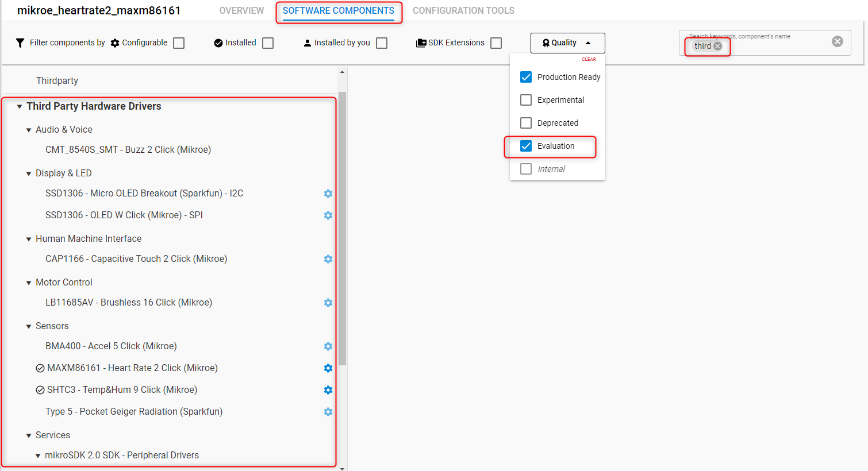Open configuration gear for SSD1306 OLED W Click SPI
This screenshot has height=471, width=868.
tap(328, 215)
